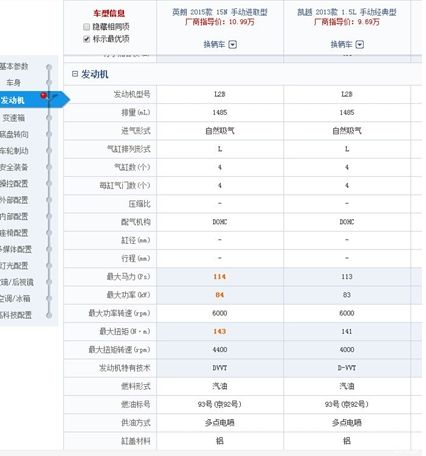426x456 pixels.
Task: Click the 配气机构 row label
Action: (x=136, y=222)
